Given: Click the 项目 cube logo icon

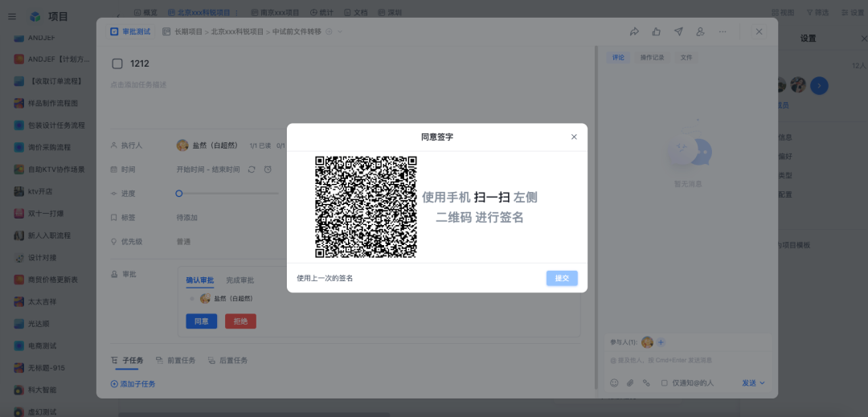Looking at the screenshot, I should [x=35, y=17].
